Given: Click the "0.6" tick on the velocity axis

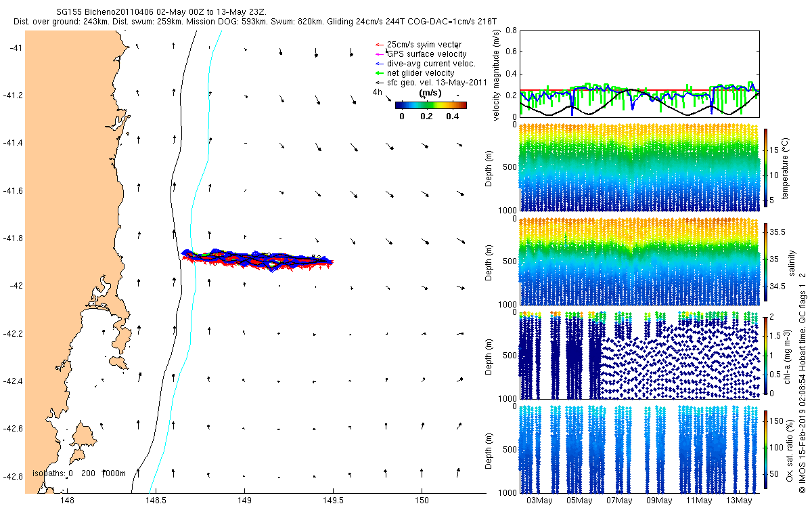Looking at the screenshot, I should (x=511, y=51).
